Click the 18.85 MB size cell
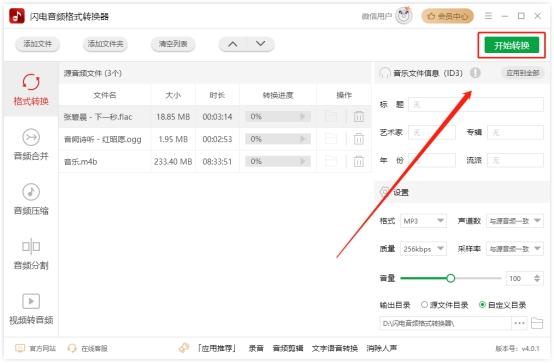This screenshot has height=363, width=554. tap(173, 117)
